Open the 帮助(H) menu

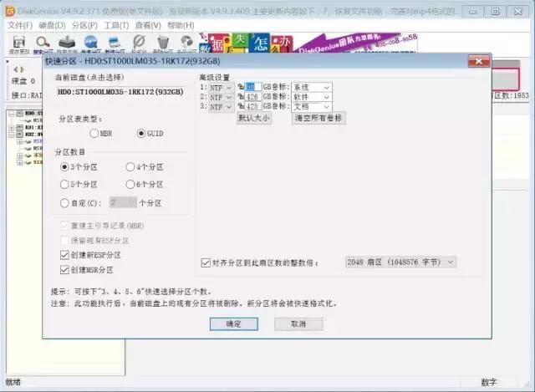(181, 26)
